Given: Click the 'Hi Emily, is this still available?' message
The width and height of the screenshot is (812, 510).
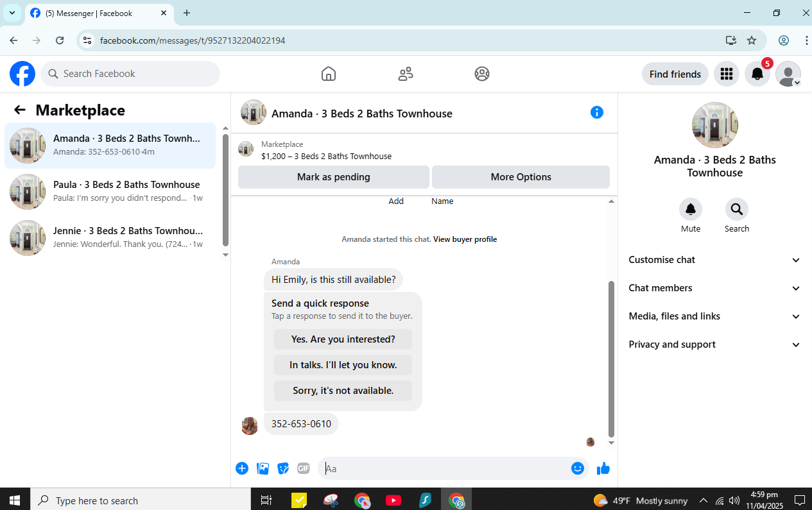Looking at the screenshot, I should pyautogui.click(x=334, y=280).
